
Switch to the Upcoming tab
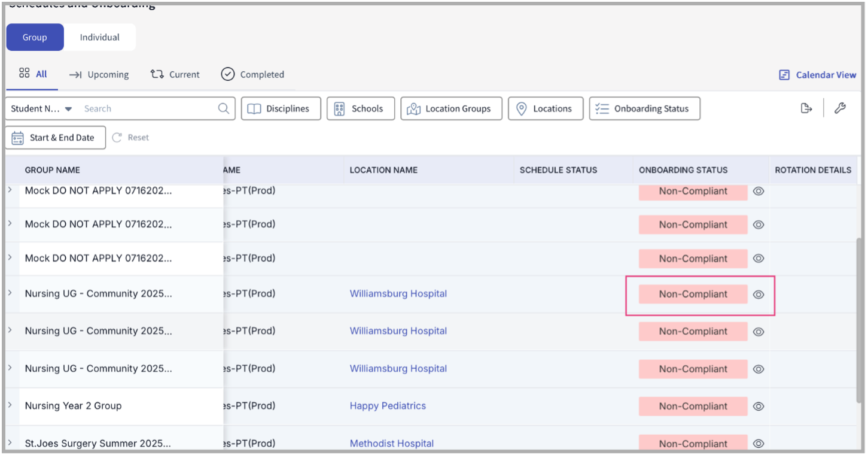99,75
